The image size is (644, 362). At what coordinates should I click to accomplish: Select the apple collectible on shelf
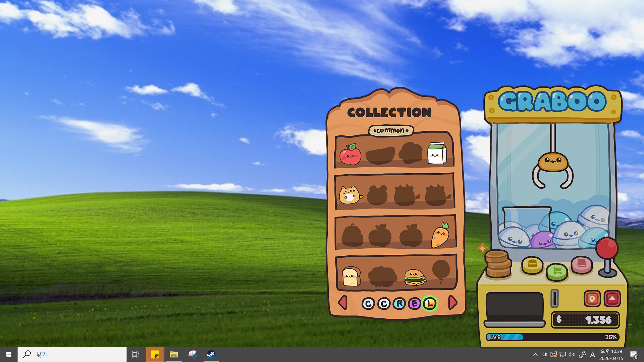[x=350, y=155]
